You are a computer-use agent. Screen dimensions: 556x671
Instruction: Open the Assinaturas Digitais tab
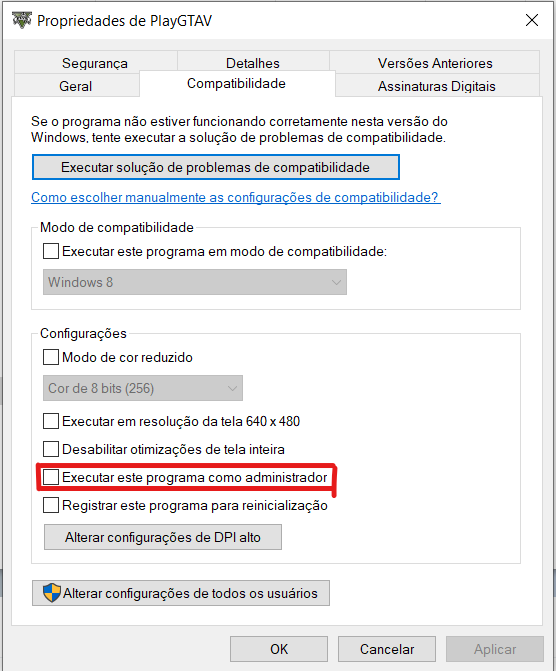pyautogui.click(x=437, y=86)
